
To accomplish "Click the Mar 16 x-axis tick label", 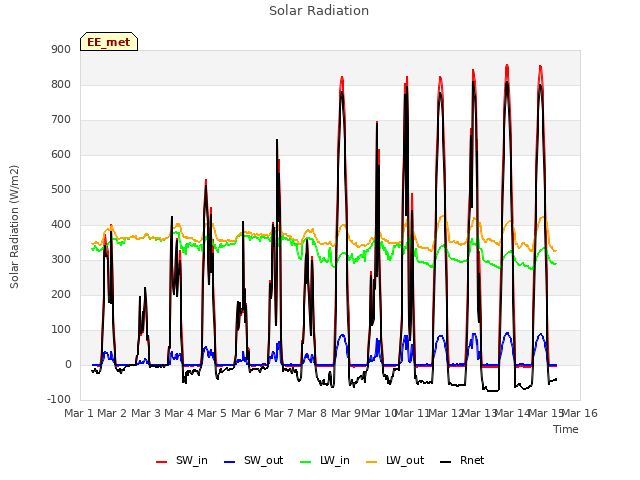I will 580,413.
